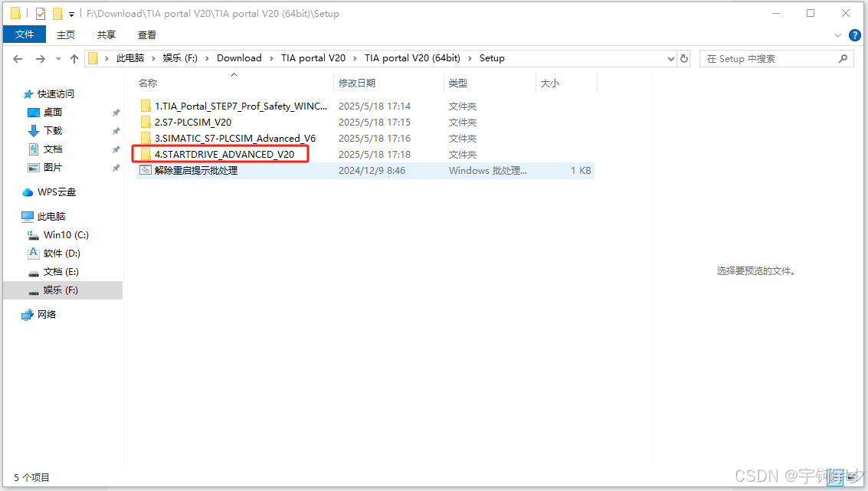Open recent locations dropdown next to Forward
868x491 pixels.
[x=58, y=59]
